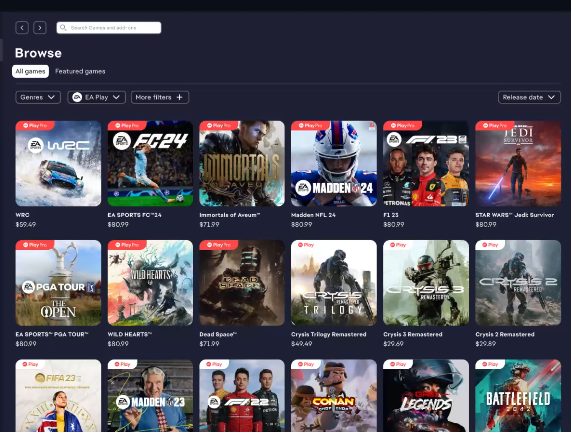Viewport: 571px width, 432px height.
Task: Open the EA SPORTS FC 24 cover
Action: click(x=150, y=164)
